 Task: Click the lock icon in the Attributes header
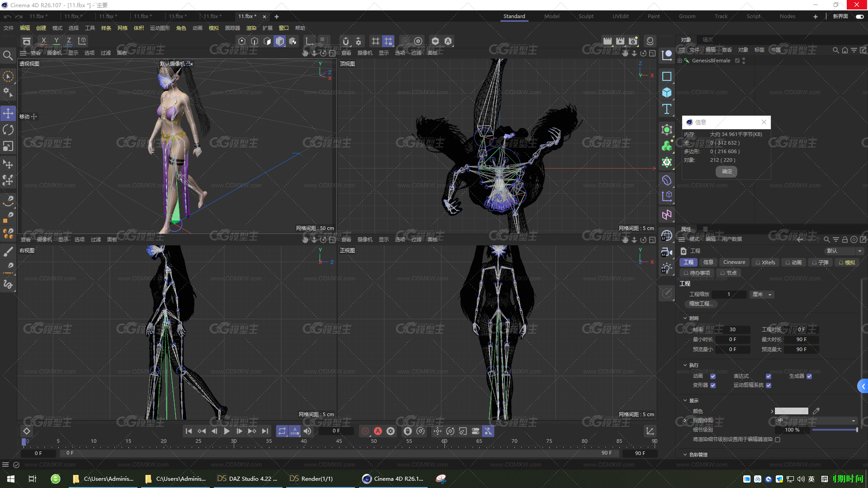(x=844, y=239)
